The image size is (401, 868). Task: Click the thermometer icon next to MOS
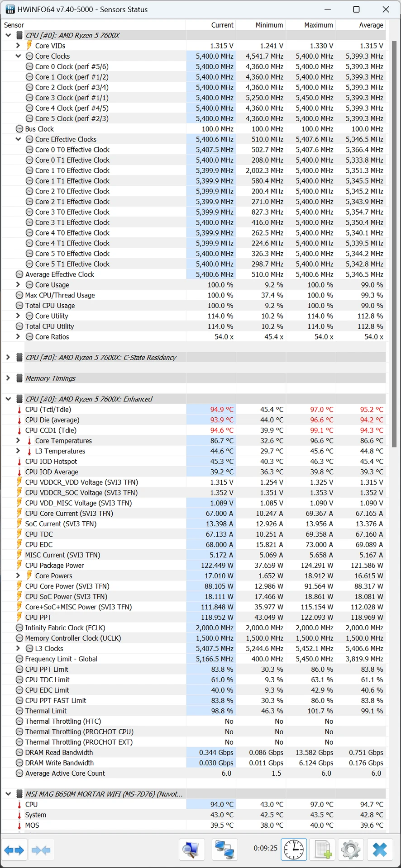(x=19, y=825)
